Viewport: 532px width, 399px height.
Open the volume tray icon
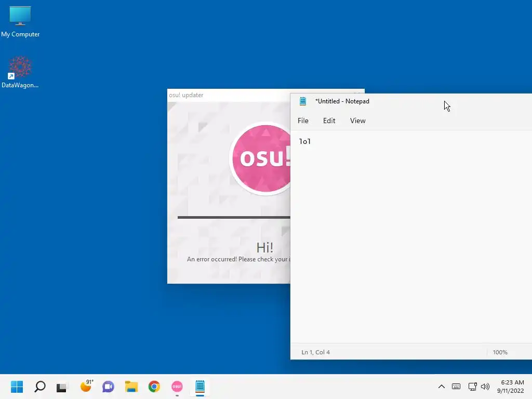tap(485, 387)
